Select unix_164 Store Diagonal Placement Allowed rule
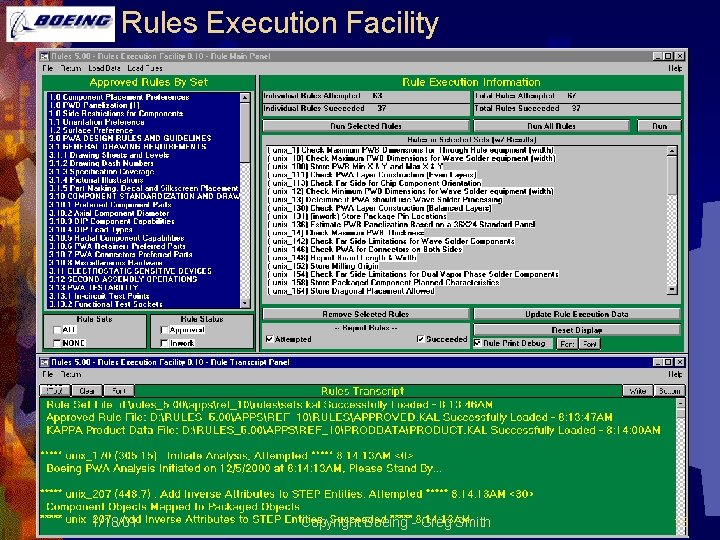The height and width of the screenshot is (540, 720). [351, 291]
